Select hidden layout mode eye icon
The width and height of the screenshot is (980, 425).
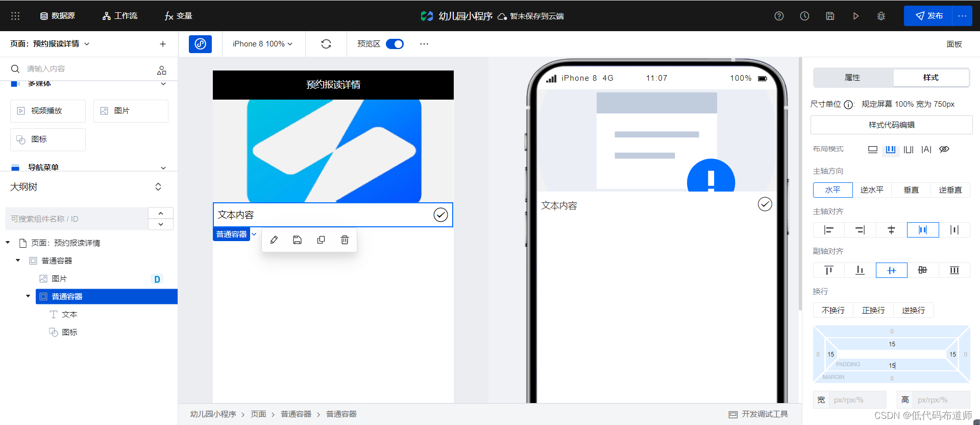(944, 150)
